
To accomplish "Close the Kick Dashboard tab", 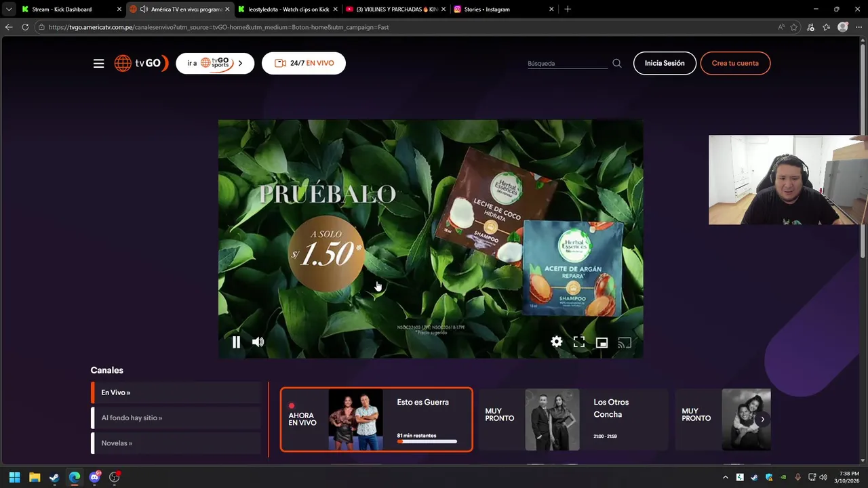I will (x=119, y=9).
